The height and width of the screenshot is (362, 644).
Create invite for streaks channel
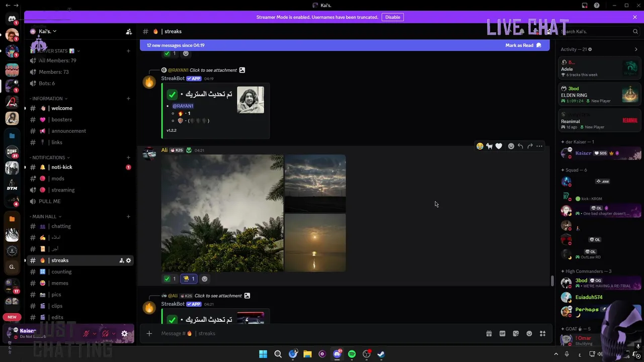coord(121,260)
